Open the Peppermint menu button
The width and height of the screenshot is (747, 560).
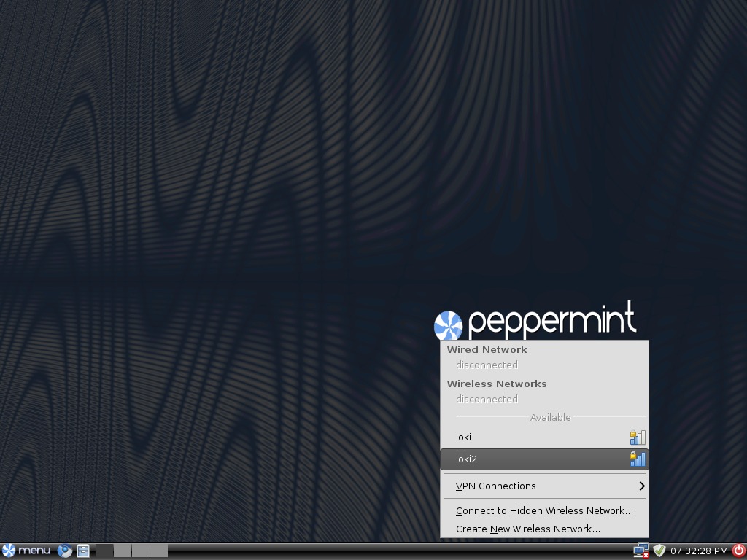point(26,551)
